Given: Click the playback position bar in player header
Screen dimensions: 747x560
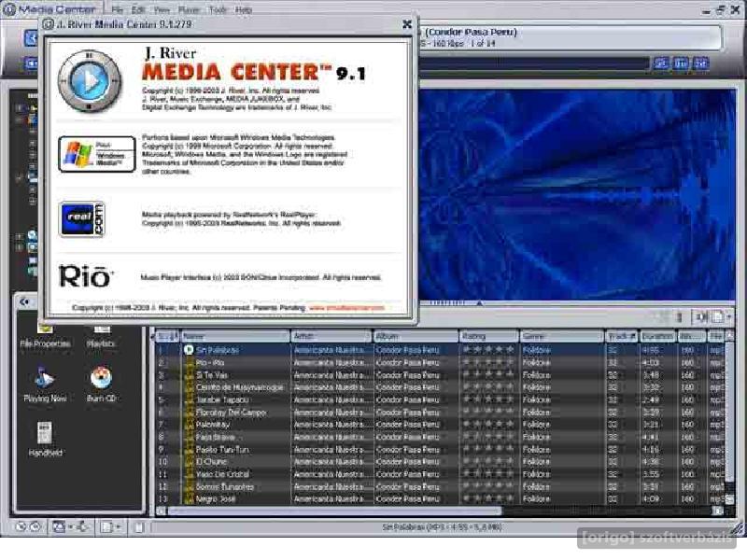Looking at the screenshot, I should tap(533, 63).
